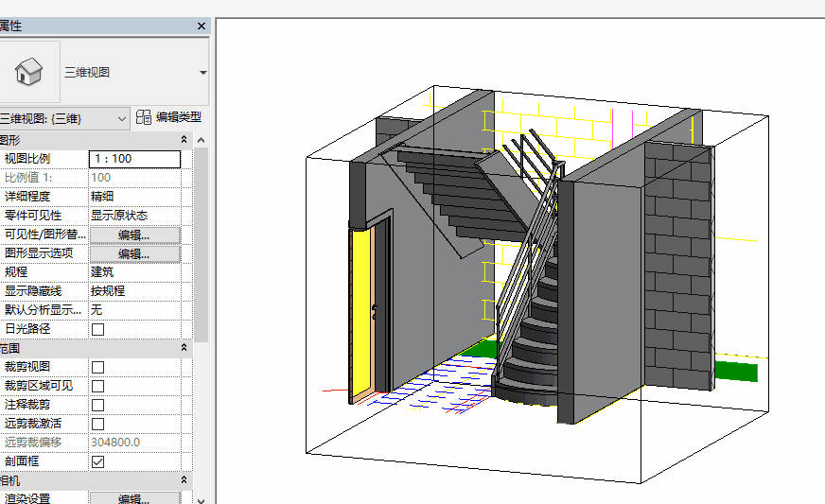Open 渲染设置 编辑 button
Image resolution: width=825 pixels, height=504 pixels.
pyautogui.click(x=134, y=497)
